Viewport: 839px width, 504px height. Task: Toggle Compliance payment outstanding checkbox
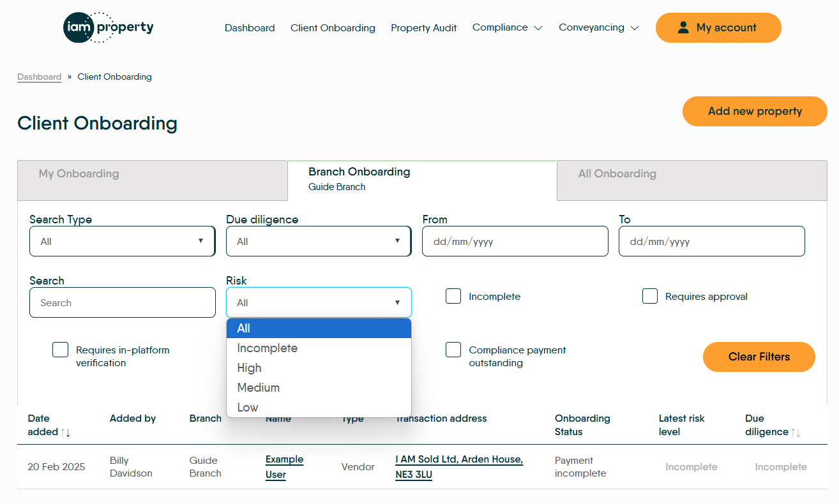[453, 350]
